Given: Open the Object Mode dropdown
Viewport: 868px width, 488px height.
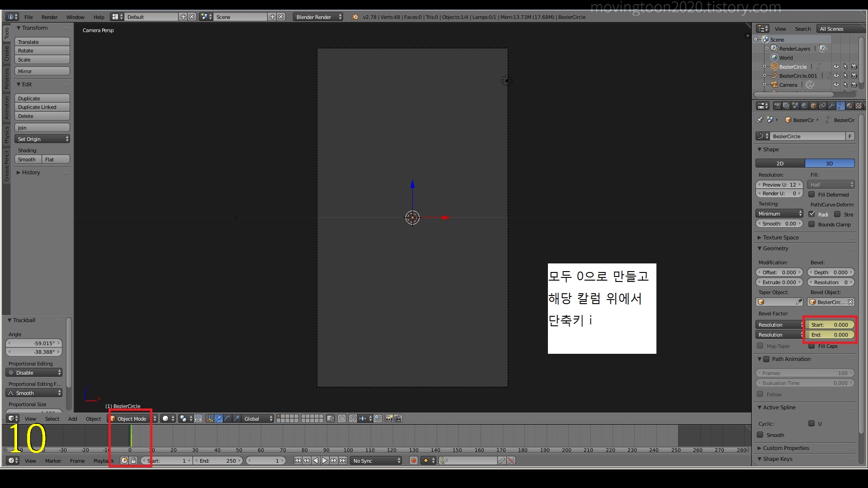Looking at the screenshot, I should coord(133,418).
